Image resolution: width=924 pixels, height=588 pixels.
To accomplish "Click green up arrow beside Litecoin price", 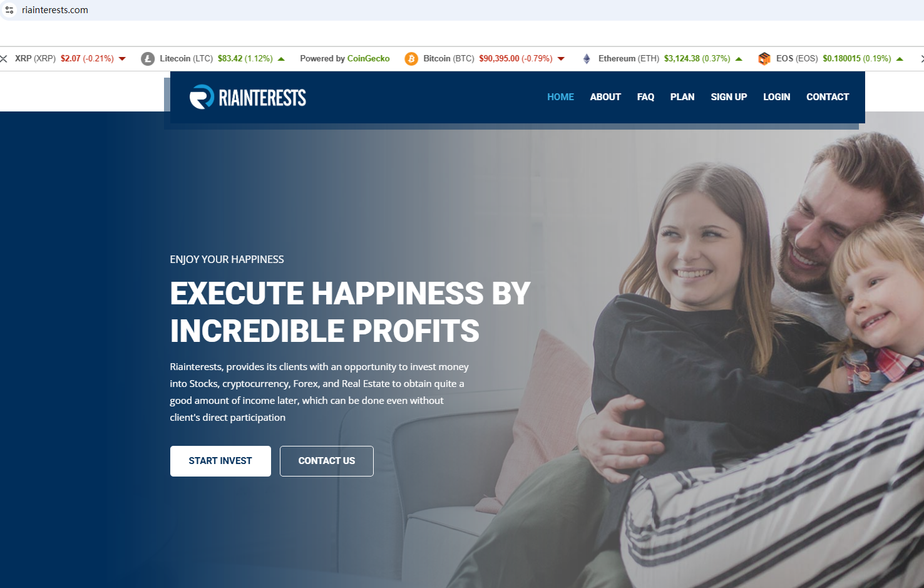I will [x=281, y=59].
